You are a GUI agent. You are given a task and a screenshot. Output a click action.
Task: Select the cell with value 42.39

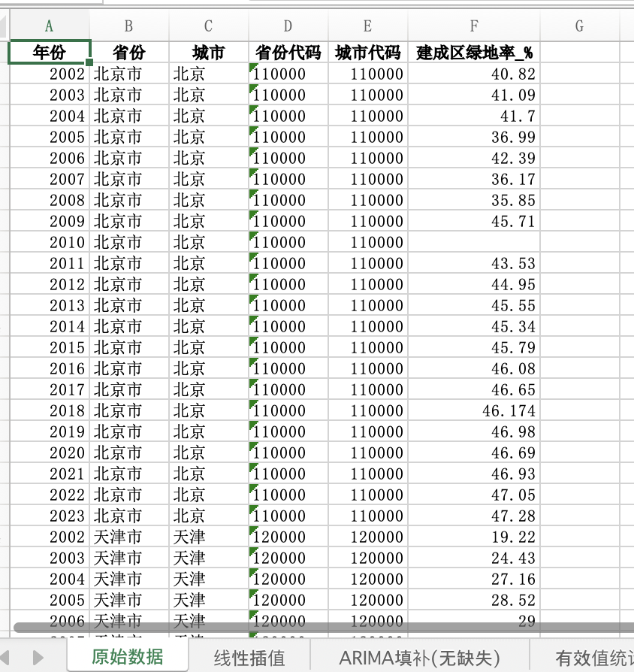tap(474, 158)
